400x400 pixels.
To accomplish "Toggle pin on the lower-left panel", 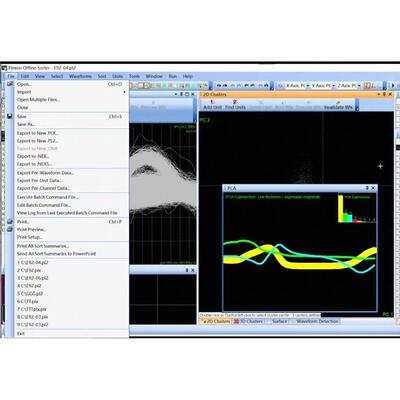I will coord(187,270).
